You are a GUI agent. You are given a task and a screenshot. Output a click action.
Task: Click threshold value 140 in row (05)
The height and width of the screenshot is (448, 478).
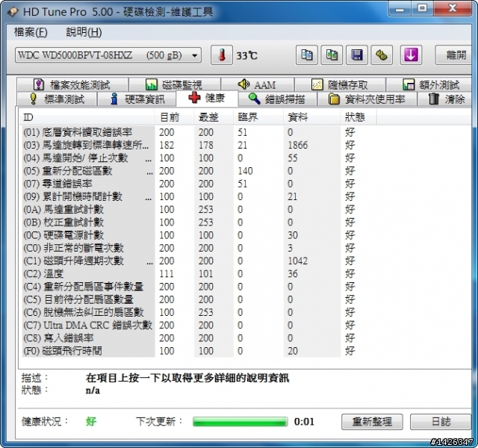click(245, 171)
